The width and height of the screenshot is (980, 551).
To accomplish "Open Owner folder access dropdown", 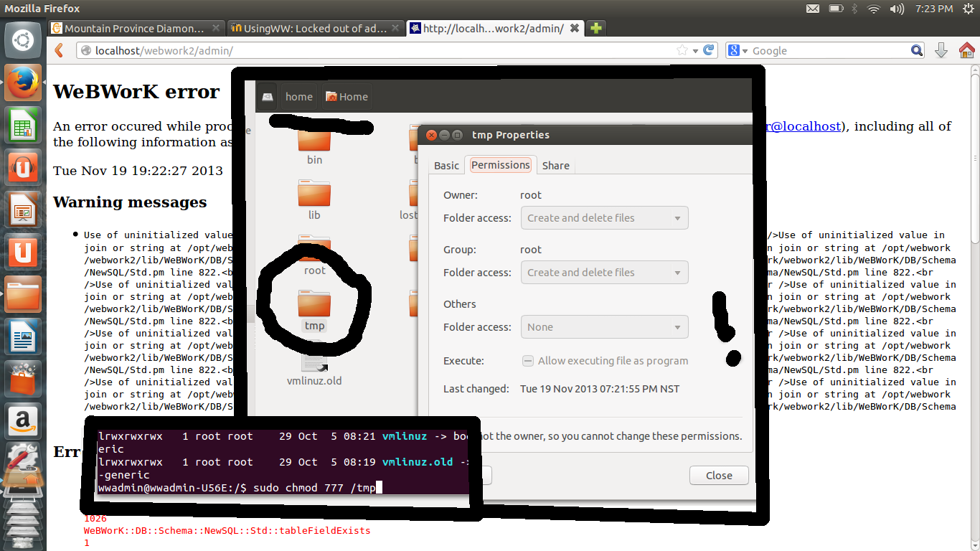I will [604, 218].
